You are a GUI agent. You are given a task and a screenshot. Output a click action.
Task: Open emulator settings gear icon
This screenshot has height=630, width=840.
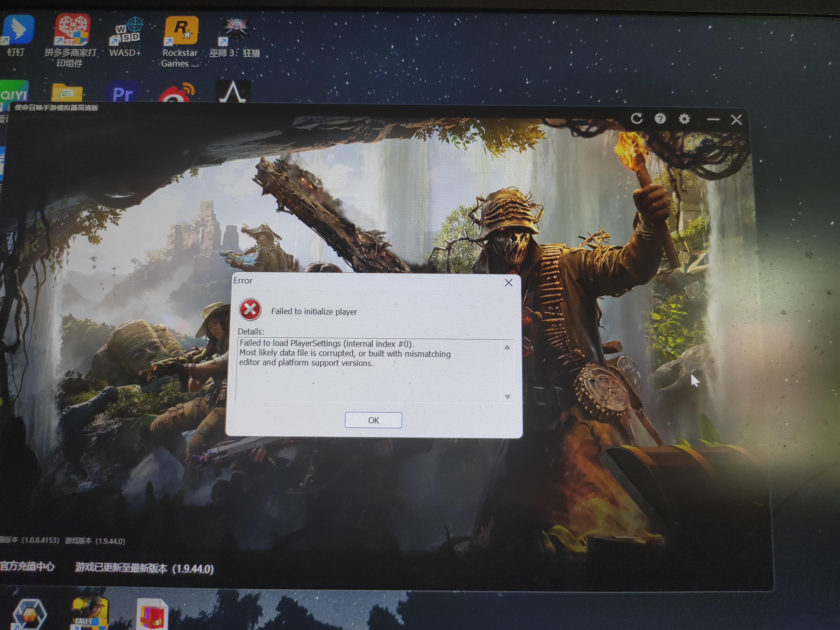[x=684, y=119]
